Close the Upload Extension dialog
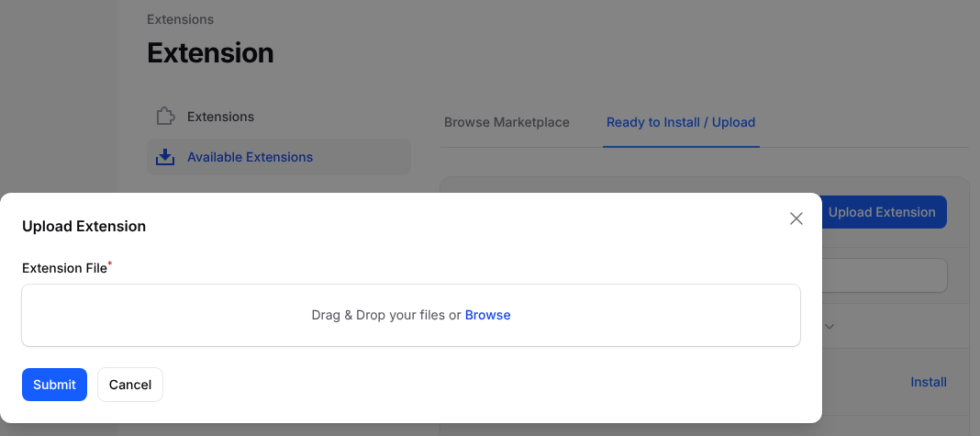The image size is (980, 436). (796, 218)
